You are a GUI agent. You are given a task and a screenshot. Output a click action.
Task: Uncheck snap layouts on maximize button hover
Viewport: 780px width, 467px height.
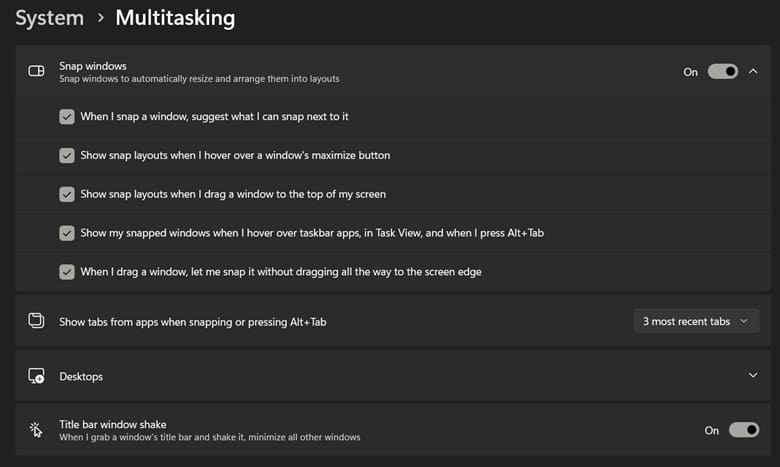click(x=67, y=155)
